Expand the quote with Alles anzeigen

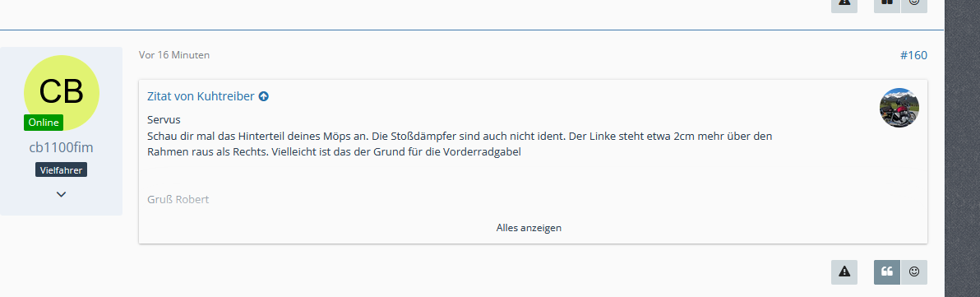(529, 228)
